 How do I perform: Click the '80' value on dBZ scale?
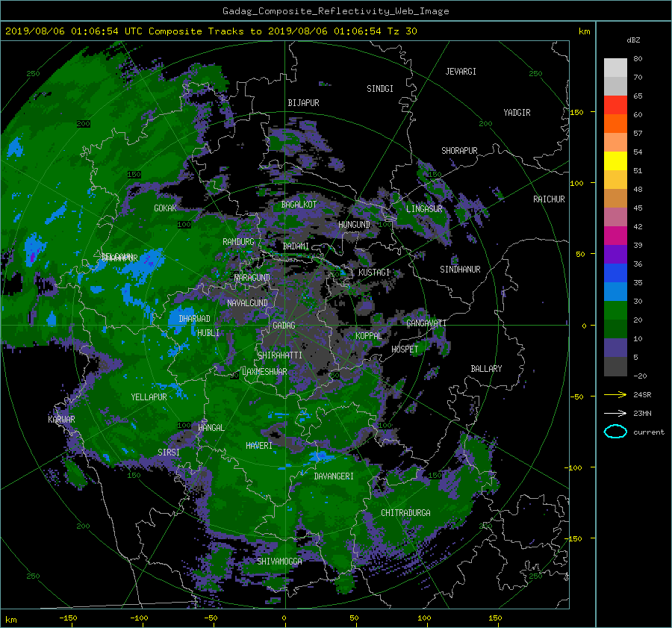point(638,59)
